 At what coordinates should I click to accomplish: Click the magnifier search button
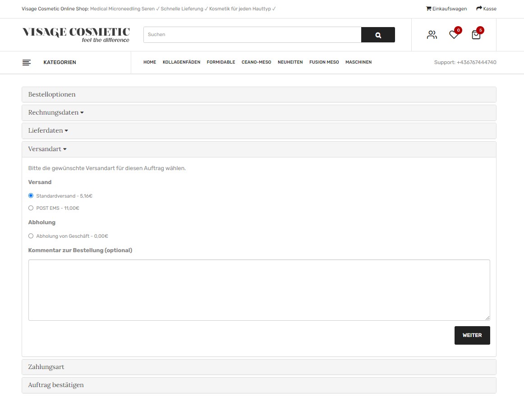(x=378, y=35)
